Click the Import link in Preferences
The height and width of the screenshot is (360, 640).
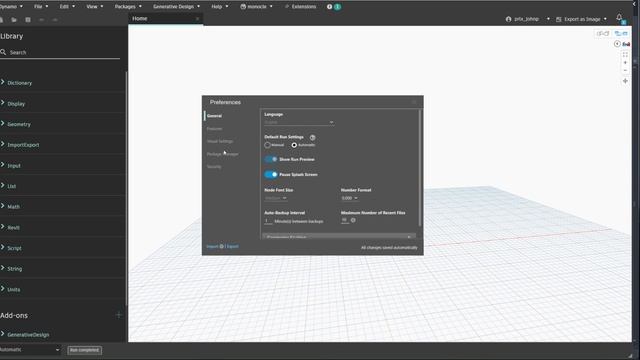(x=212, y=247)
